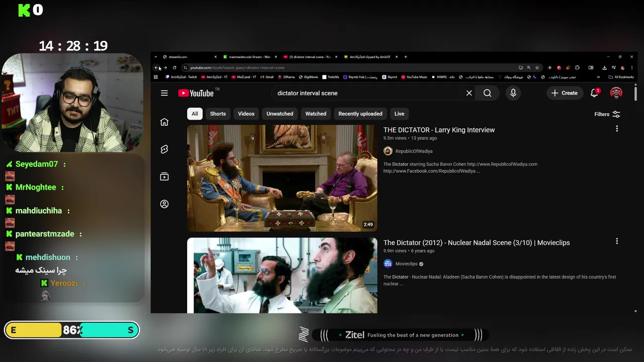Open AmirEyZed - Twitch bookmark
644x362 pixels.
coord(181,77)
